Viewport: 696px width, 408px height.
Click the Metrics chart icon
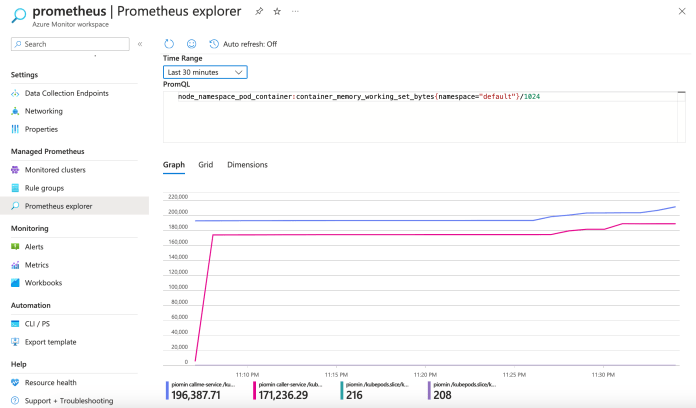[15, 265]
